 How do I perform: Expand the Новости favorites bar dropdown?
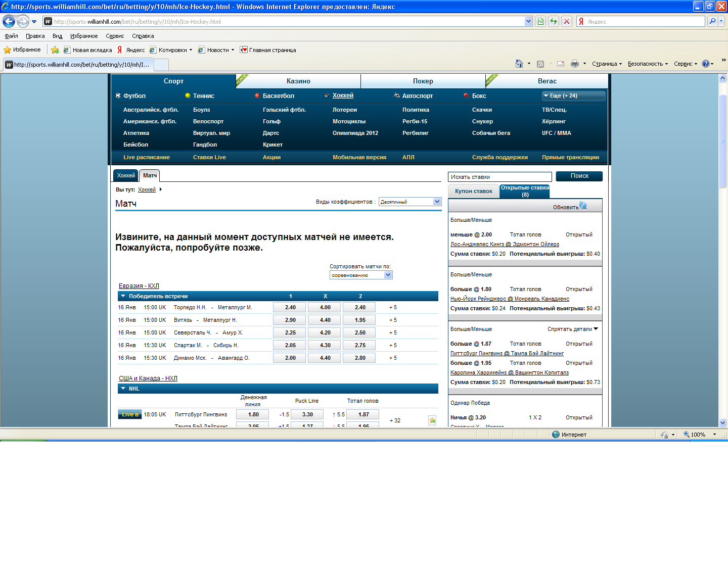[233, 50]
